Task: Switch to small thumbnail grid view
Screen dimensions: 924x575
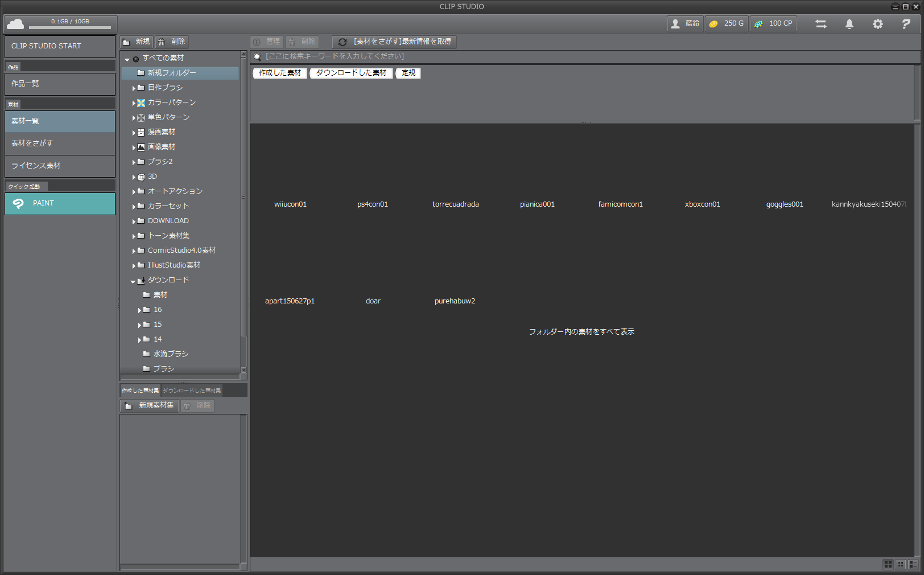Action: [900, 564]
